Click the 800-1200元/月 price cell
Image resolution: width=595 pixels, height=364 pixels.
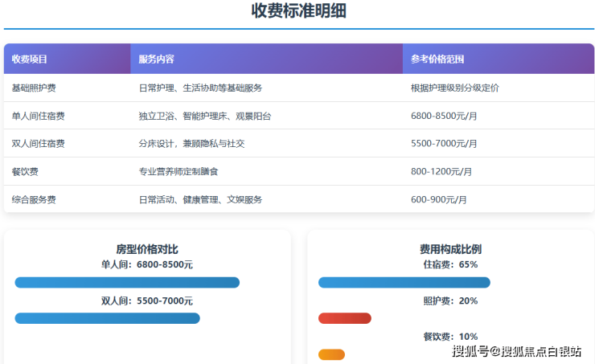441,171
